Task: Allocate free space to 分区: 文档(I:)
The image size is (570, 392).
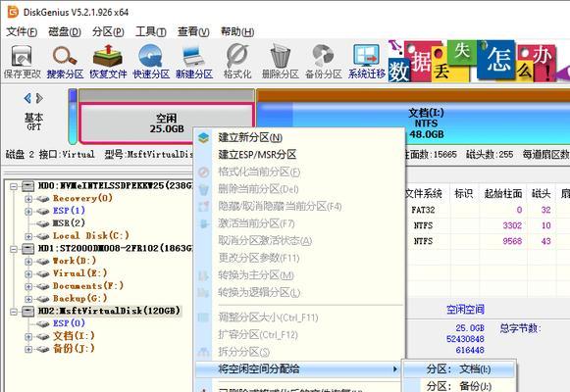Action: pos(459,369)
